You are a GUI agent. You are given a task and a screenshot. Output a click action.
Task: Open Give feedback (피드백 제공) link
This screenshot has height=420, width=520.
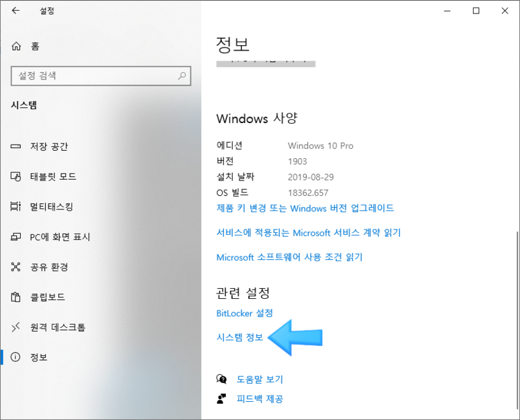[260, 398]
